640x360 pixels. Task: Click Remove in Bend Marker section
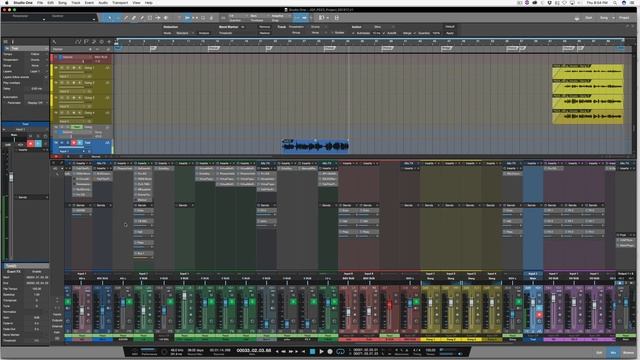264,27
